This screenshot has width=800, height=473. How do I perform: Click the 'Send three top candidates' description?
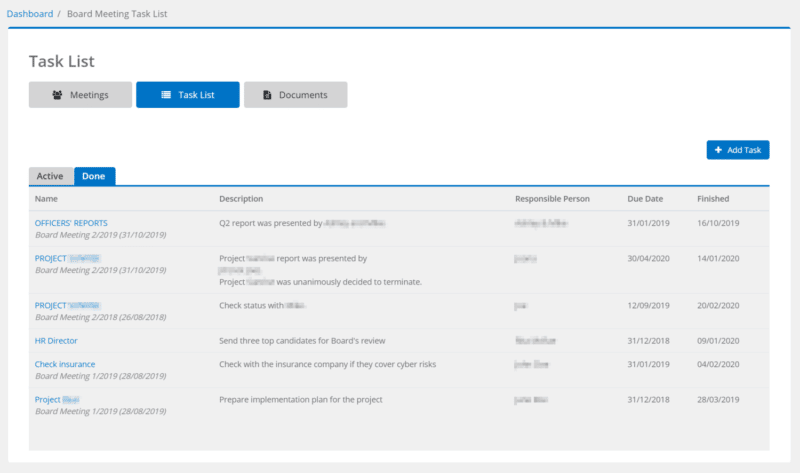tap(302, 340)
